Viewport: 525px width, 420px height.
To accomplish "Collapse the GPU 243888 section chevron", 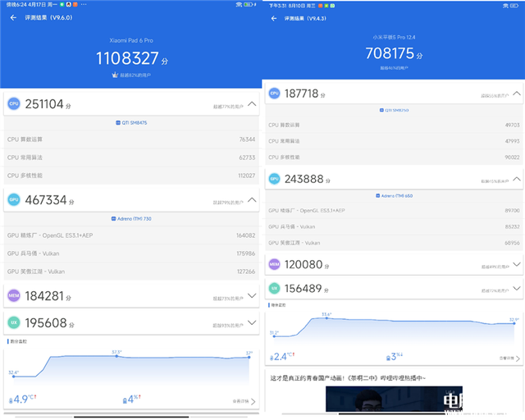I will (x=517, y=179).
